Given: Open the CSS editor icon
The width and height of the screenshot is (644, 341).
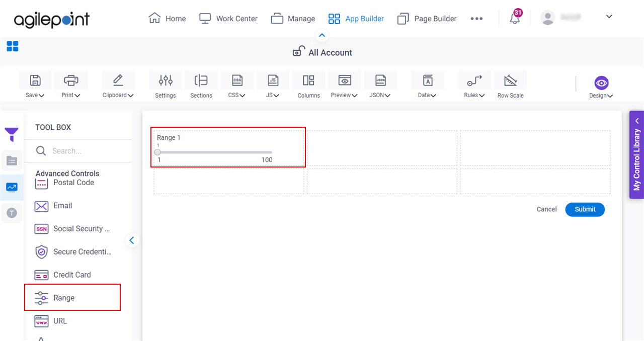Looking at the screenshot, I should [237, 80].
